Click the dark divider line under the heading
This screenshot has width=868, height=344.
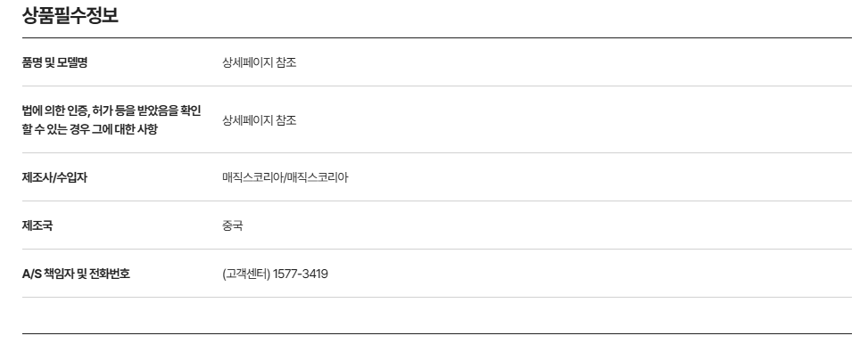(437, 38)
